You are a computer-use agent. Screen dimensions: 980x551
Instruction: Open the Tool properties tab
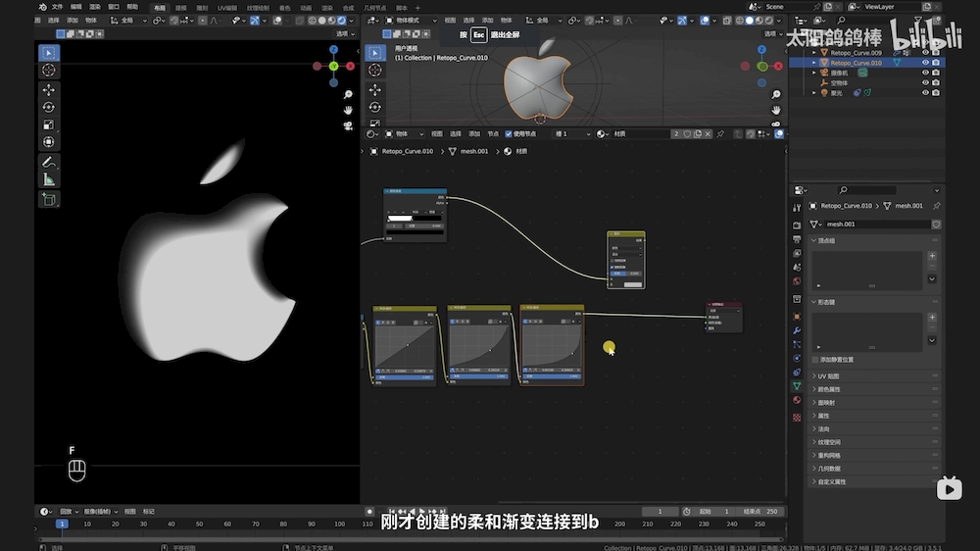797,208
